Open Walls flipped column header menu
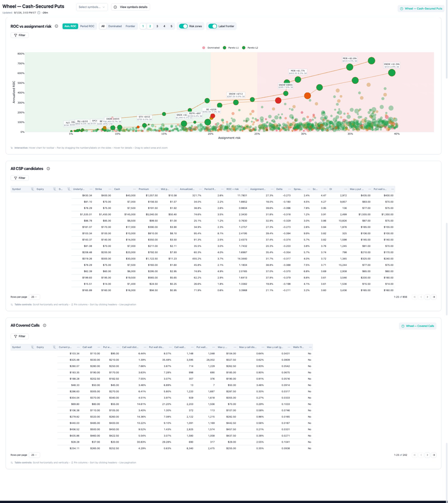The height and width of the screenshot is (503, 448). click(x=310, y=347)
